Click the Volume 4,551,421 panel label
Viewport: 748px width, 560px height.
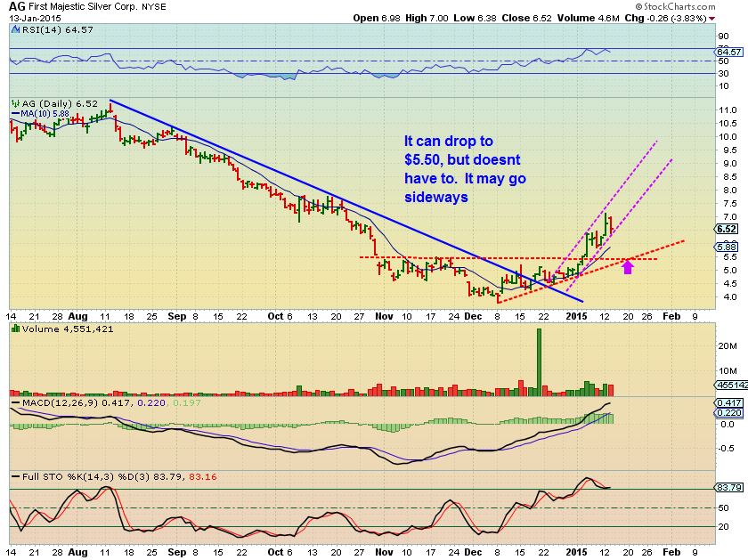pyautogui.click(x=68, y=329)
